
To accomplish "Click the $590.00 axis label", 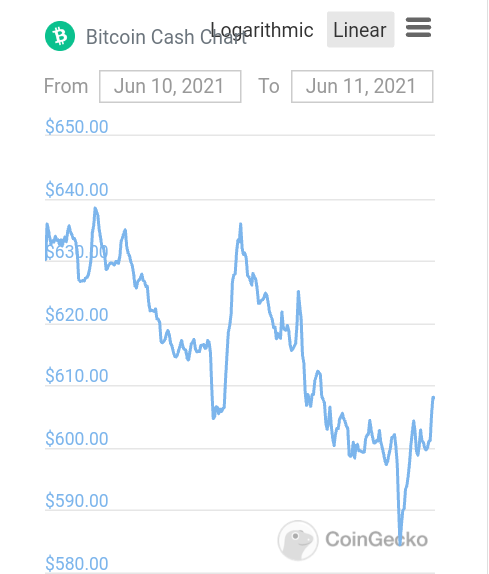I will pyautogui.click(x=77, y=501).
